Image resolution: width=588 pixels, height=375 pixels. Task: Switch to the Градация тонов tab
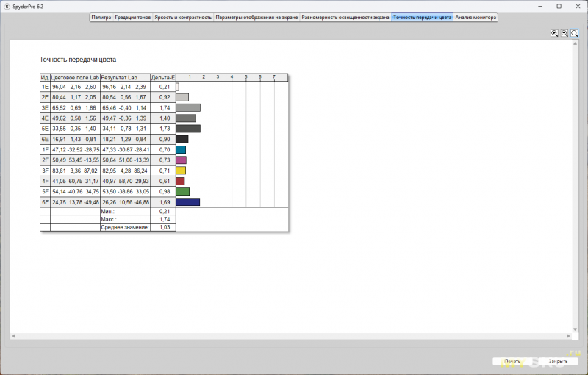133,17
